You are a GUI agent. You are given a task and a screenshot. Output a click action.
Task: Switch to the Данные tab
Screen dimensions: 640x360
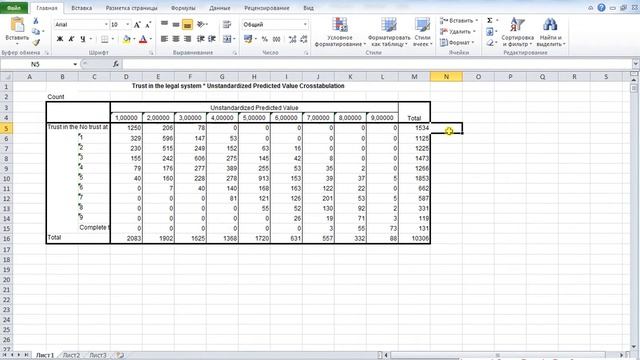coord(220,8)
